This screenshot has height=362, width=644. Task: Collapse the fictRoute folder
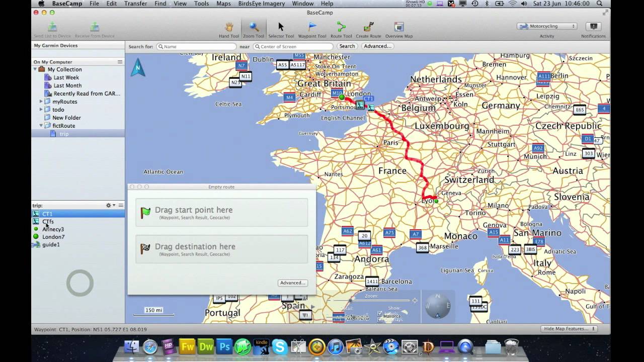[x=41, y=126]
